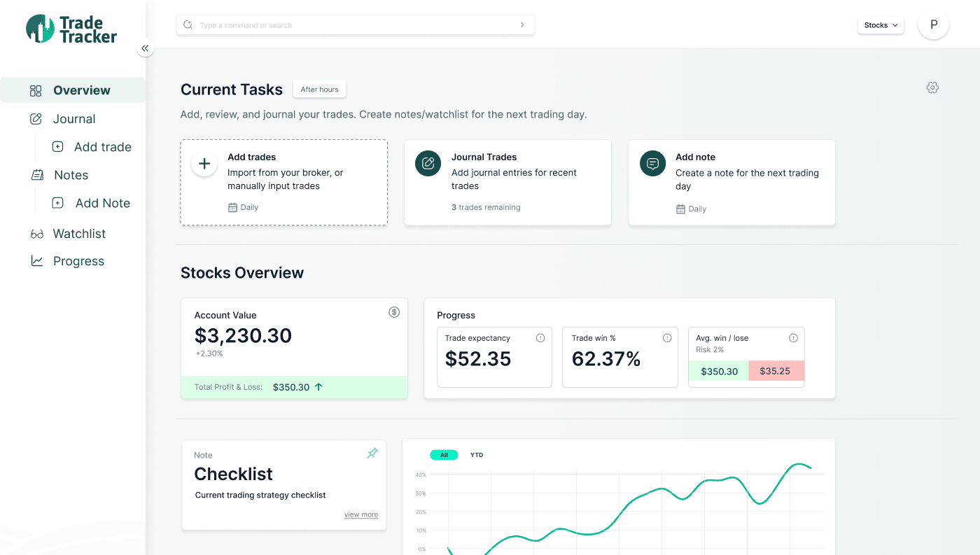Open Progress using the chart icon
The width and height of the screenshot is (980, 555).
point(36,260)
